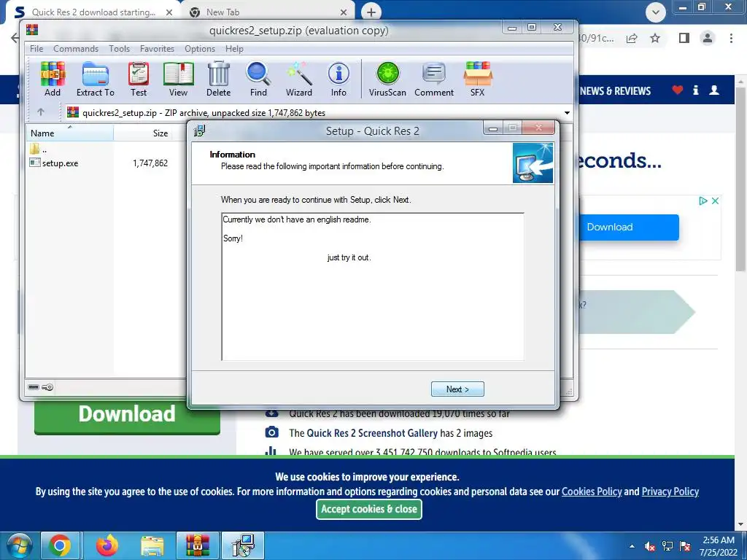This screenshot has width=747, height=560.
Task: Click the Extract To icon in WinRAR
Action: click(96, 79)
